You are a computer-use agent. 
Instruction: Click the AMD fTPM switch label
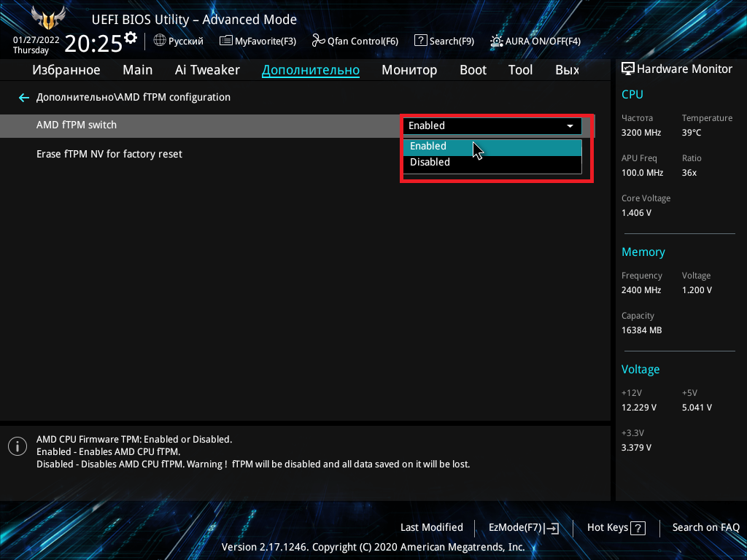pyautogui.click(x=76, y=125)
